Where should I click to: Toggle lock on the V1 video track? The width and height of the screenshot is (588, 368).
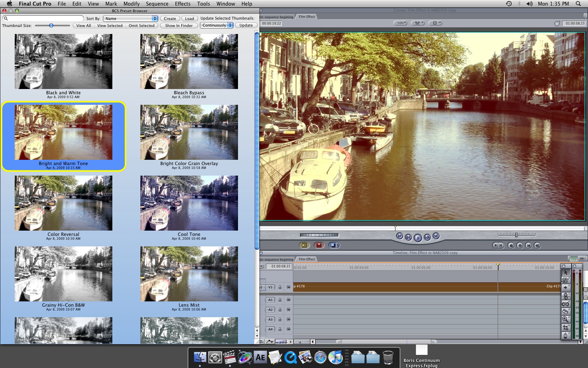coord(280,287)
